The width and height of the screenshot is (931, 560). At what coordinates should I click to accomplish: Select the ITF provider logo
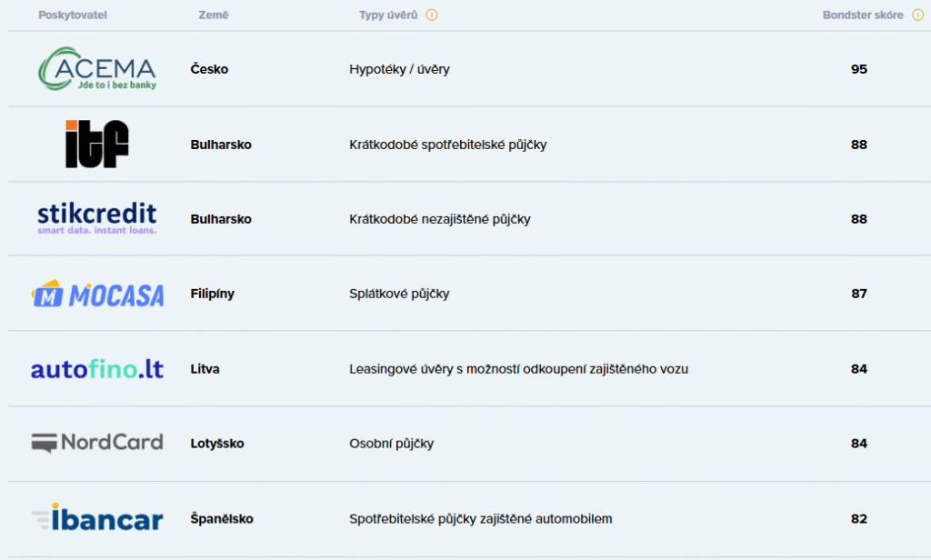(96, 144)
